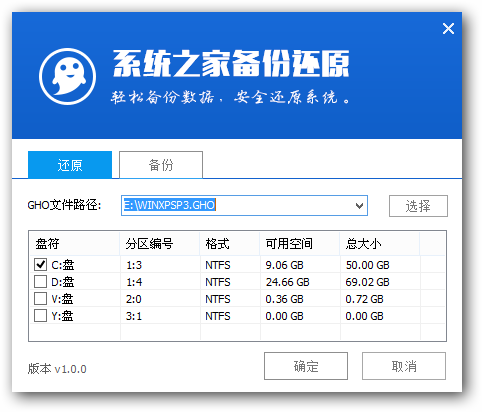The image size is (482, 412).
Task: Check the D: drive checkbox
Action: (x=41, y=282)
